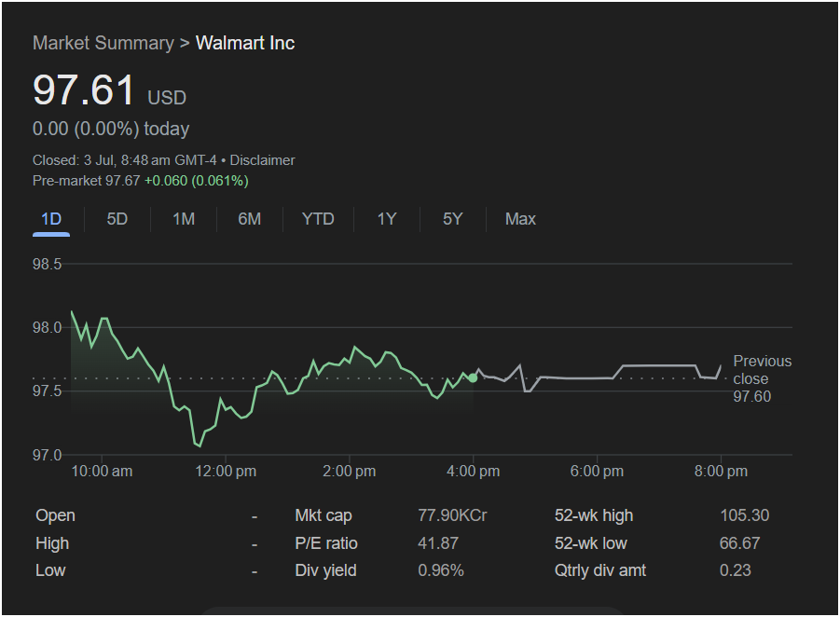The width and height of the screenshot is (840, 617).
Task: Click the 4:00 pm axis label
Action: coord(473,472)
